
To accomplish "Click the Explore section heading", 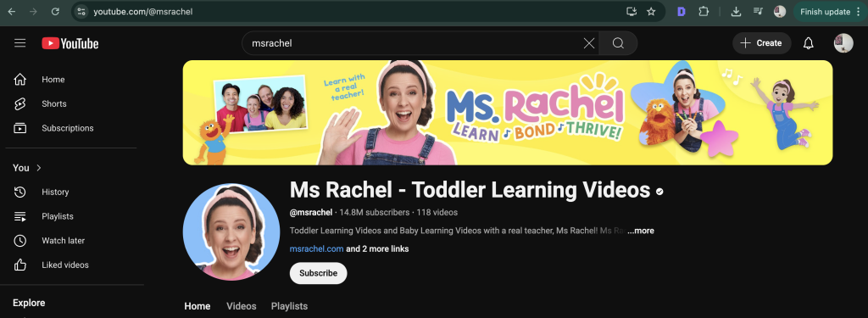I will click(29, 303).
